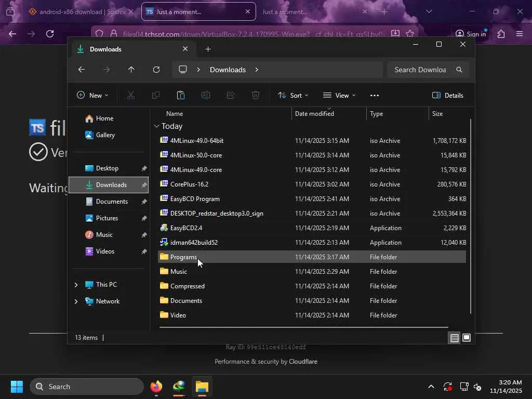This screenshot has height=399, width=532.
Task: Open Firefox extensions puzzle icon
Action: (x=501, y=34)
